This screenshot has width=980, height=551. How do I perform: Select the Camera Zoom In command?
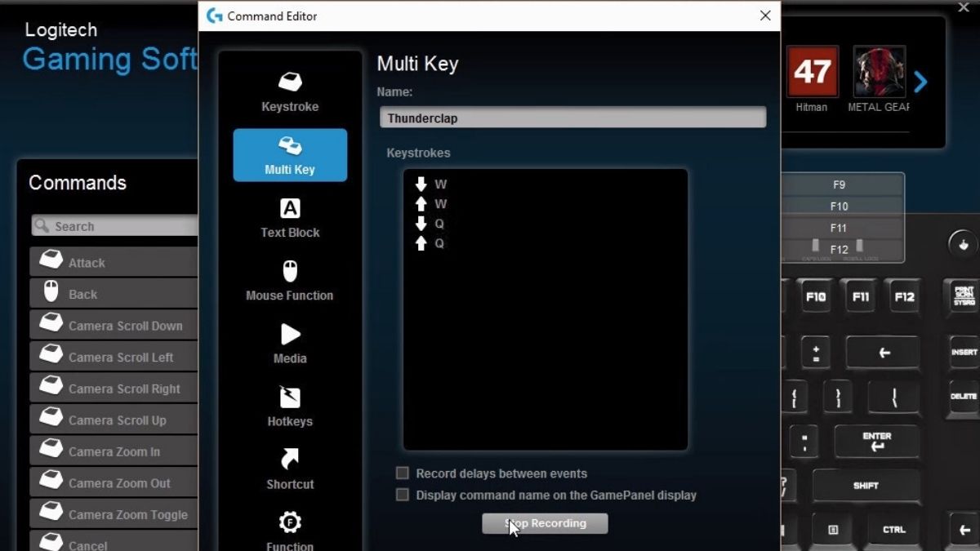point(114,451)
